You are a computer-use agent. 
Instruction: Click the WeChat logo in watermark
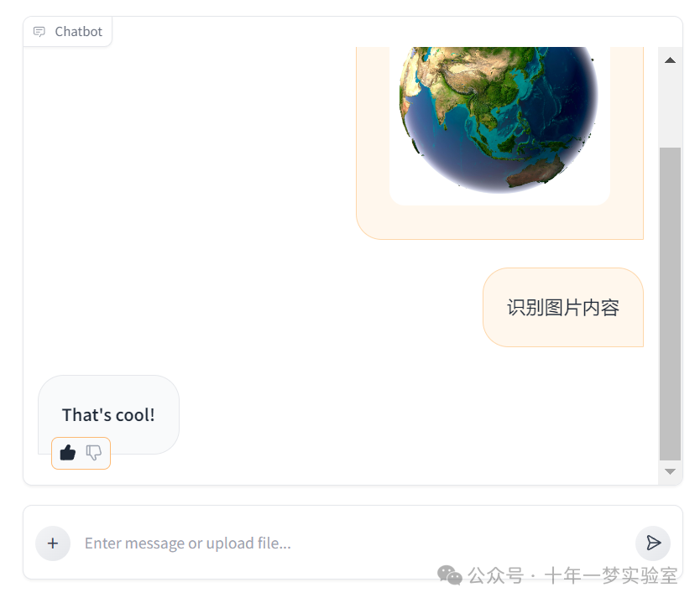[449, 574]
